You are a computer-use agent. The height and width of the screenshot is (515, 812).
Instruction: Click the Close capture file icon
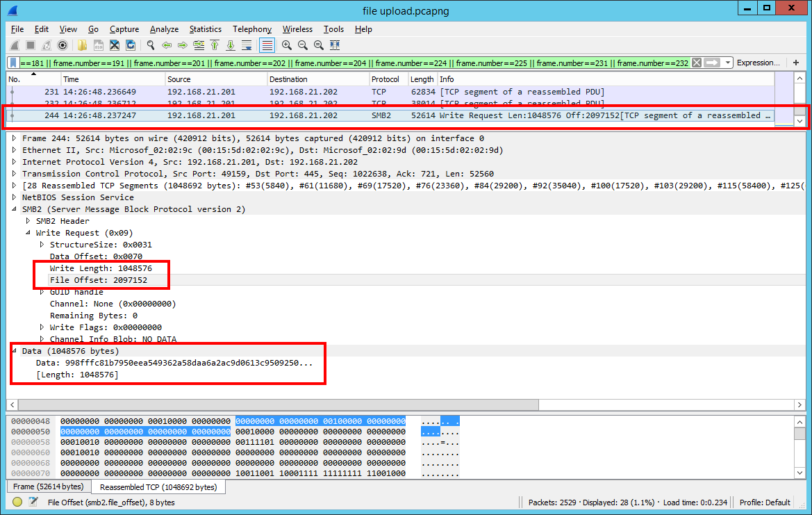tap(115, 46)
